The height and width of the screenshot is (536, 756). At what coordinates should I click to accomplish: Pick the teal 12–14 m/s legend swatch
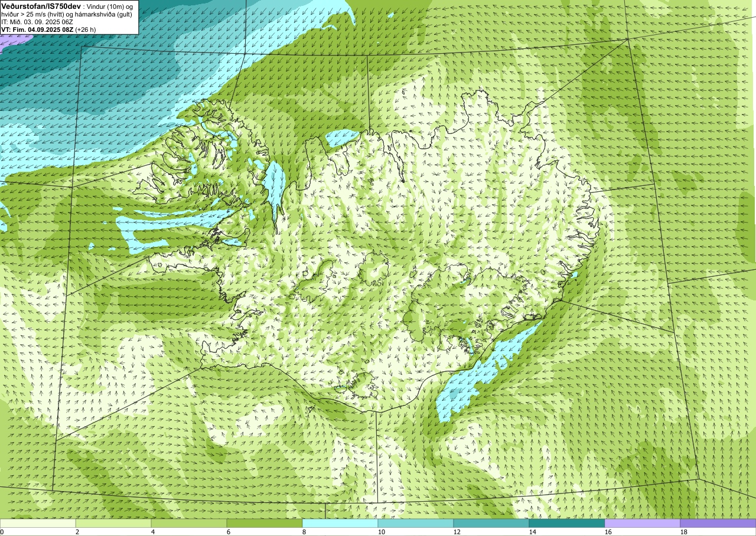click(491, 523)
